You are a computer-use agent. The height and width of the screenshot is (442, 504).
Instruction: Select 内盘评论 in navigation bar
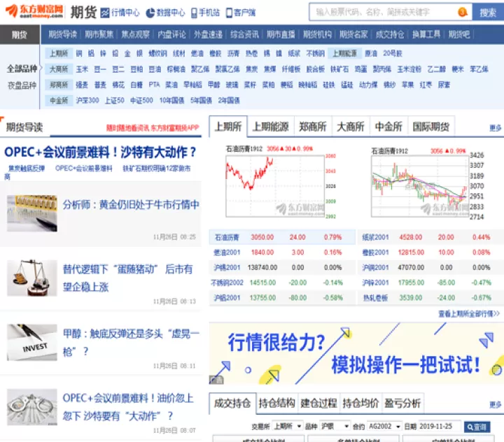click(x=171, y=34)
